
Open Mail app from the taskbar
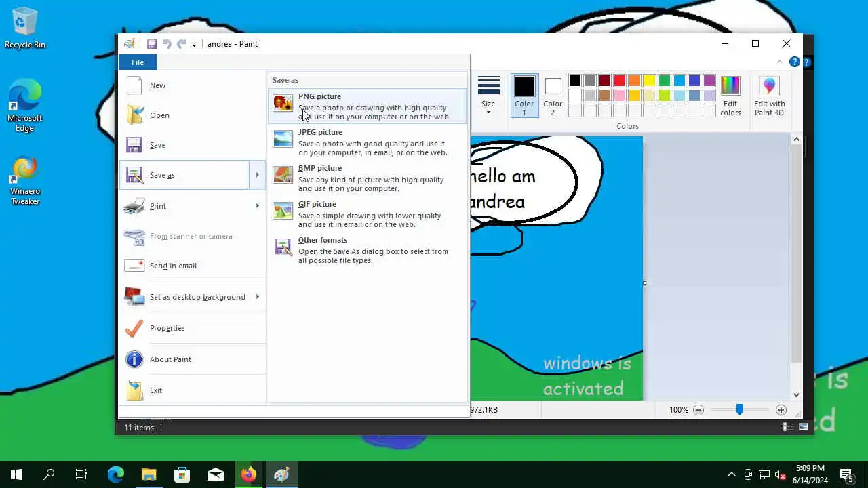pos(216,474)
